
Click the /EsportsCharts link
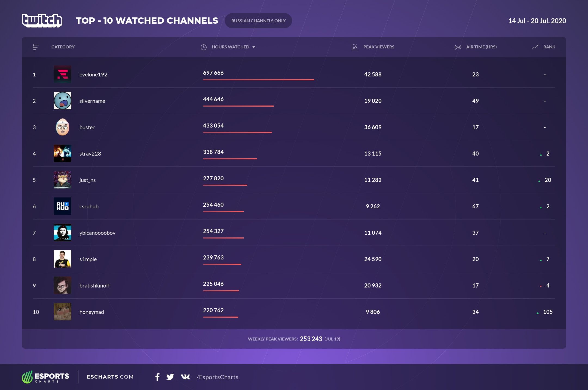point(217,377)
